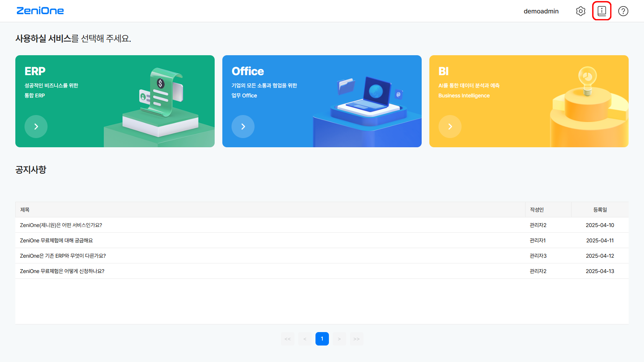This screenshot has width=644, height=362.
Task: Click the '업무 Office' subtitle text
Action: (x=244, y=95)
